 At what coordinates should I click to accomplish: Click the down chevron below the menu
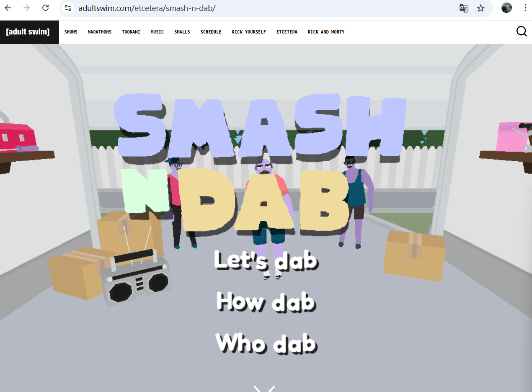pos(264,389)
